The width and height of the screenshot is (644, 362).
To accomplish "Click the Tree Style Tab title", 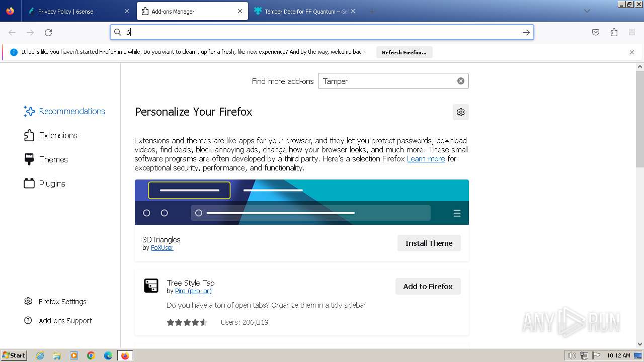I will point(191,283).
